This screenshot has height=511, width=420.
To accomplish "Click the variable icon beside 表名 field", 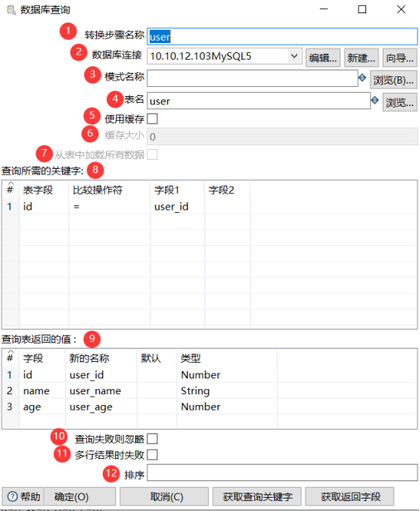I will coord(375,100).
